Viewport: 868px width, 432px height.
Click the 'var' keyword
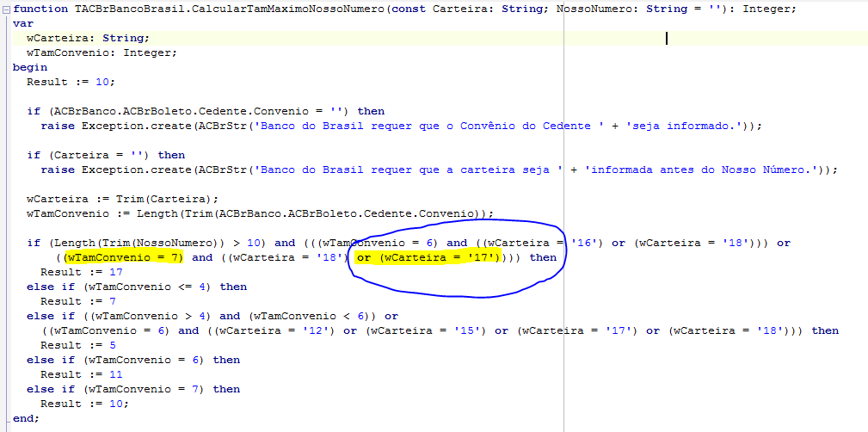click(23, 24)
